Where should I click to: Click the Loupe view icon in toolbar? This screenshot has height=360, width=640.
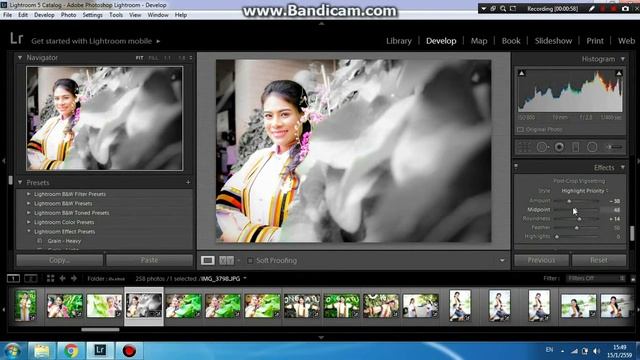pyautogui.click(x=207, y=260)
